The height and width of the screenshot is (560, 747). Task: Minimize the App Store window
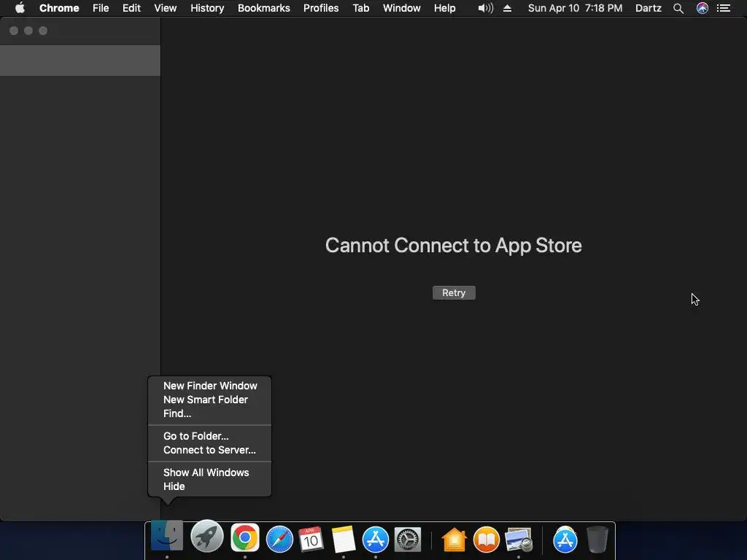[x=28, y=31]
